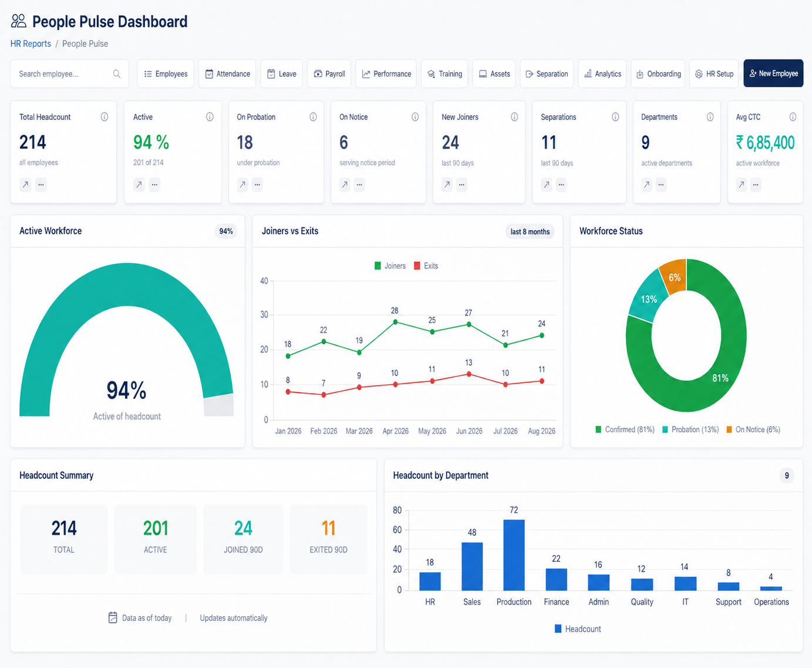Viewport: 812px width, 668px height.
Task: Open the Employees tab
Action: (x=166, y=74)
